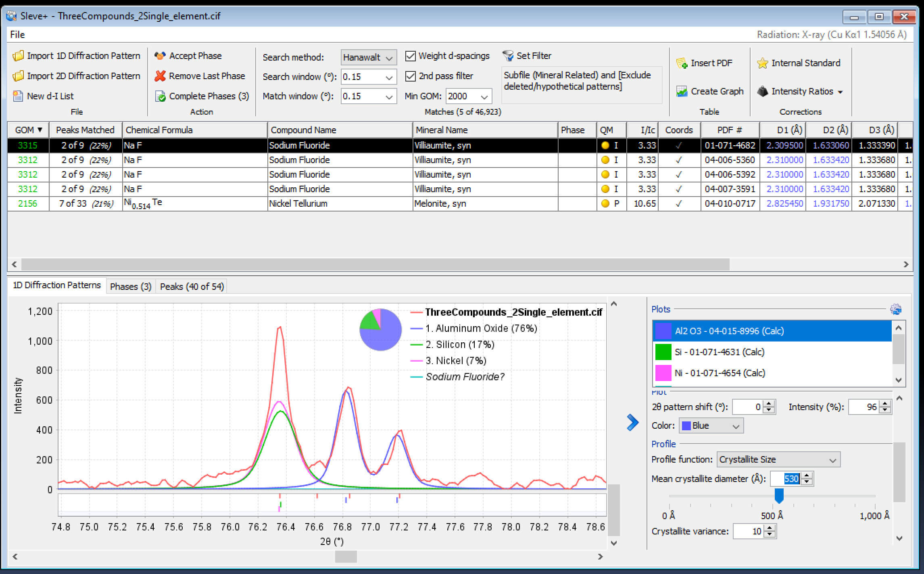Click the Insert PDF icon
Screen dimensions: 924x574
click(x=682, y=63)
